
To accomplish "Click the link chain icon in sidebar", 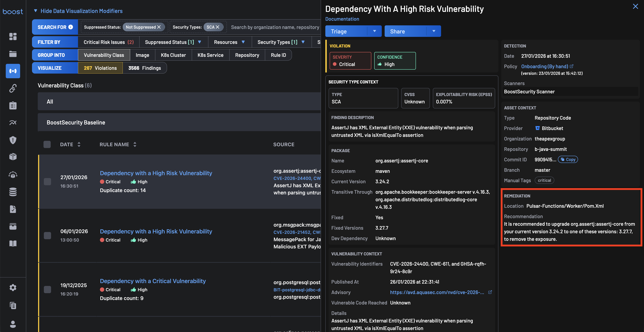I will tap(13, 88).
